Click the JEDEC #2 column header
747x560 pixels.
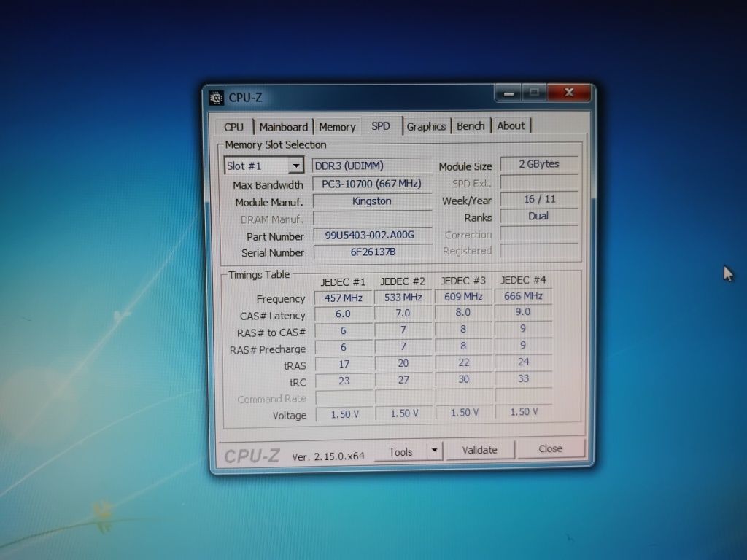[403, 281]
